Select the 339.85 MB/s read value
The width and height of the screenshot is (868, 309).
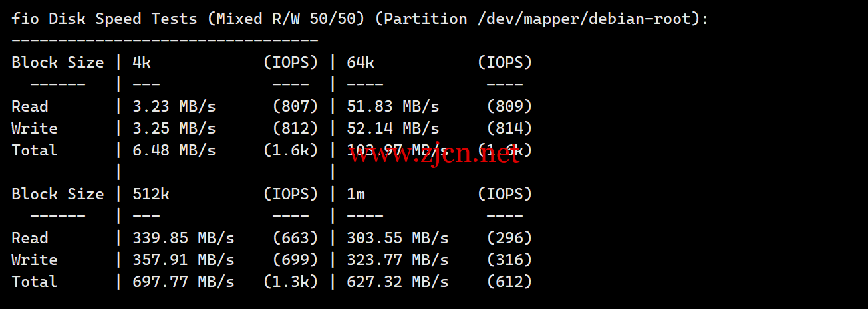coord(183,238)
